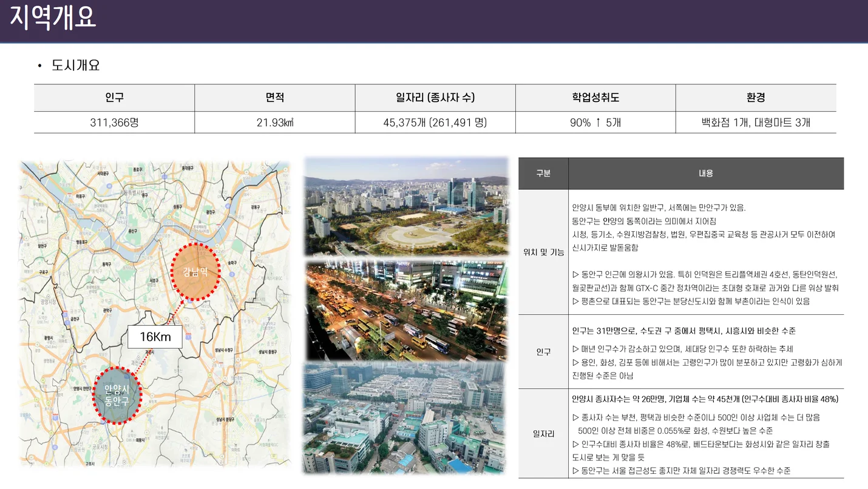Click the '일자리' row label in detail table
Image resolution: width=868 pixels, height=489 pixels.
(543, 434)
